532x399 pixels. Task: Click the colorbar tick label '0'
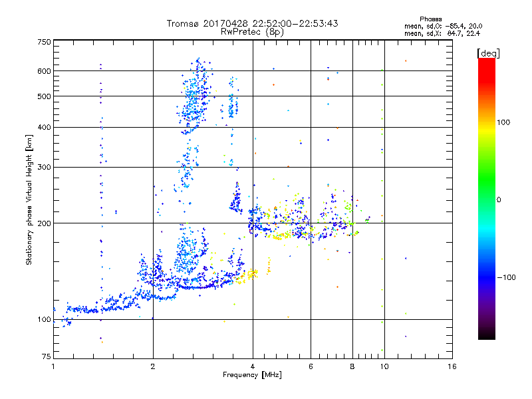(x=499, y=200)
